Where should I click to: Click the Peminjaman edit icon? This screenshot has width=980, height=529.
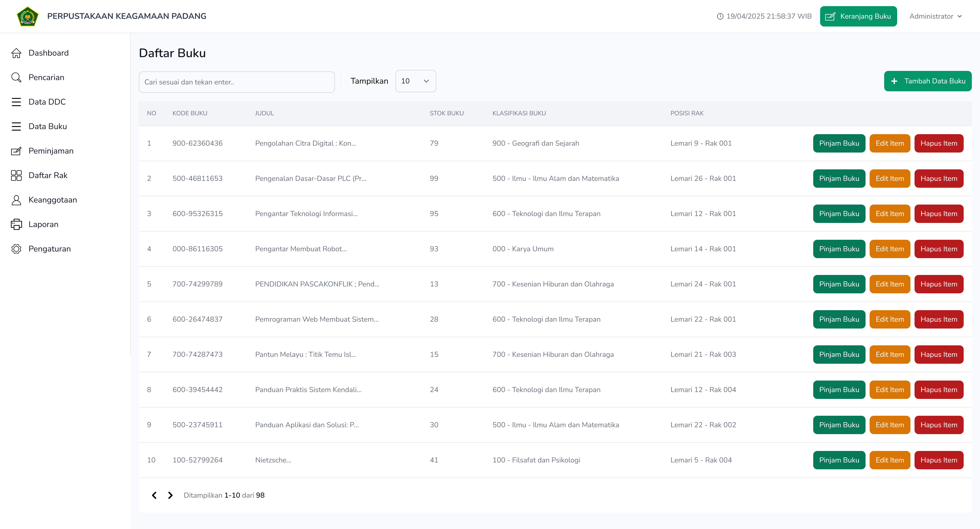pos(16,151)
